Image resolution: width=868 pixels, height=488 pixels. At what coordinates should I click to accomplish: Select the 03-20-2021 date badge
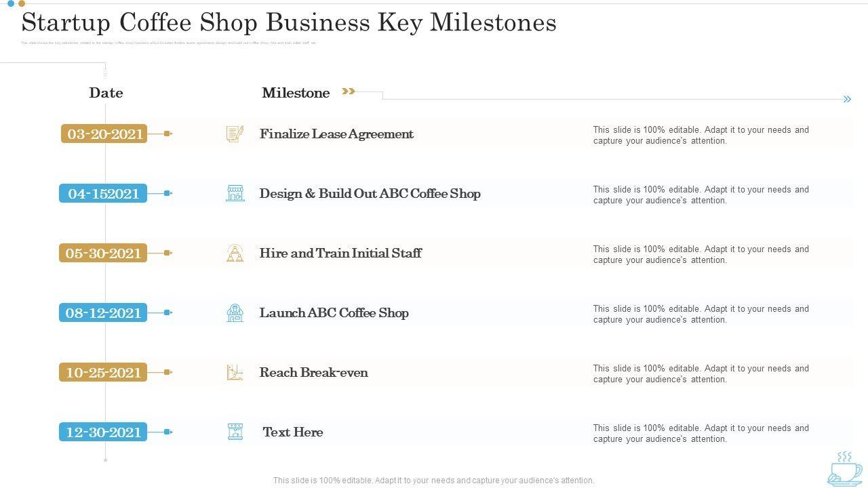[x=104, y=134]
